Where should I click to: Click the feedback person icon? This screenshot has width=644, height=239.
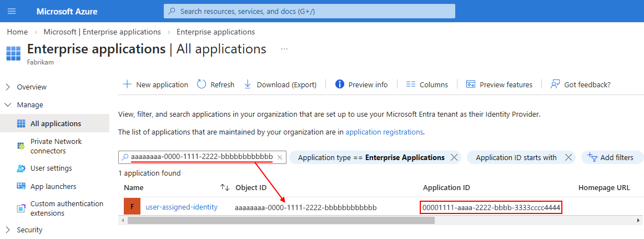[555, 84]
